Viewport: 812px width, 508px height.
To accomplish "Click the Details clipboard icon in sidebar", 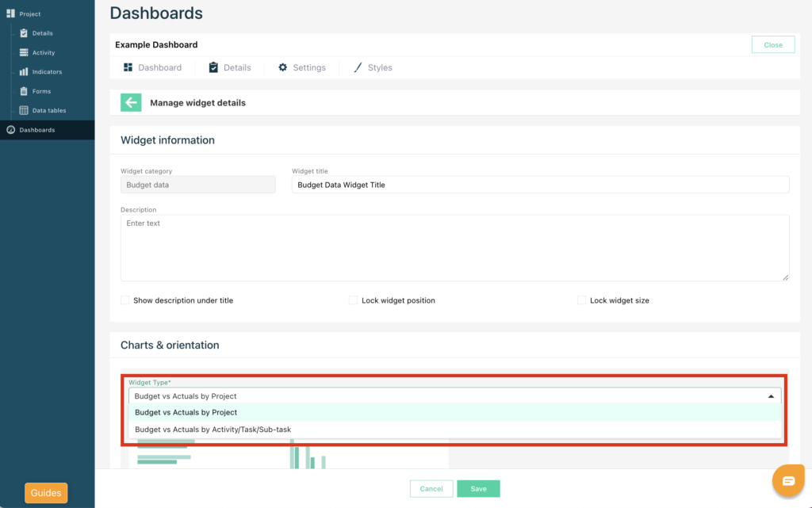I will 24,33.
